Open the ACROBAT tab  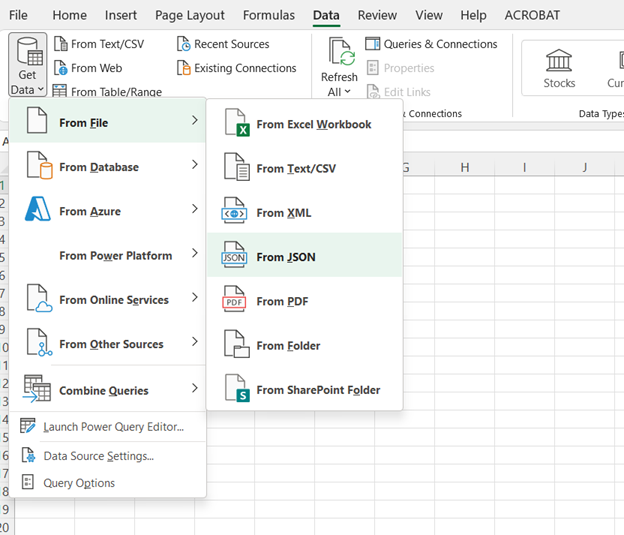532,15
